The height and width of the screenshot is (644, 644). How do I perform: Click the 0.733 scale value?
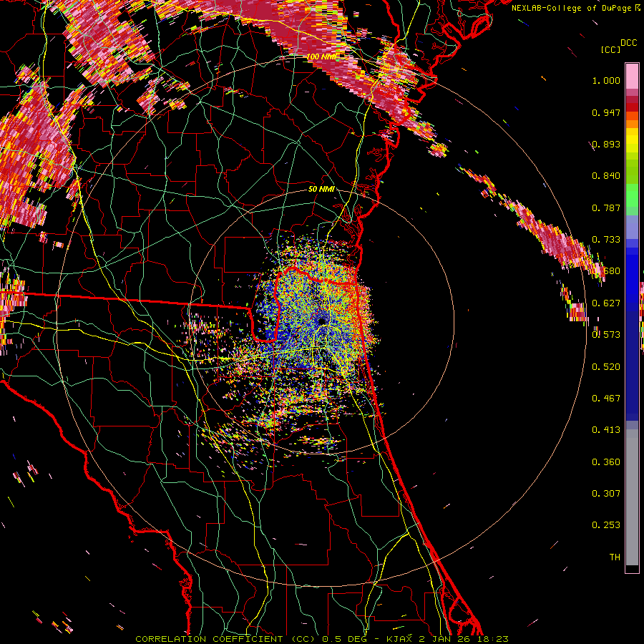pyautogui.click(x=606, y=240)
